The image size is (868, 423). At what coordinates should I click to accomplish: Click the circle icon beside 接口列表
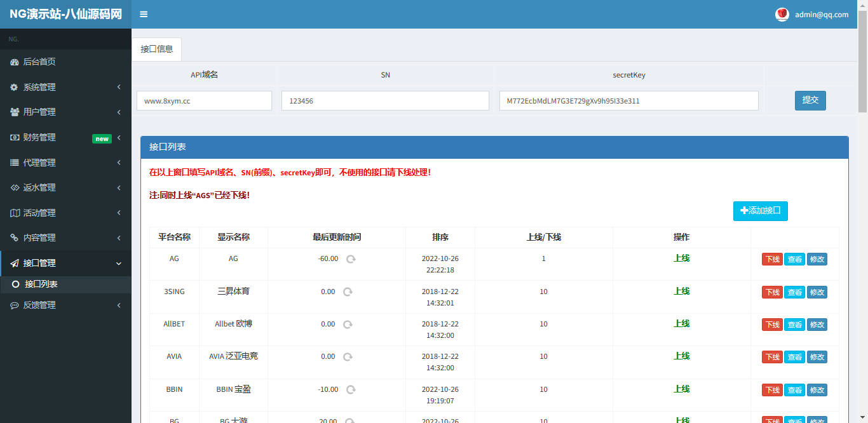(15, 285)
